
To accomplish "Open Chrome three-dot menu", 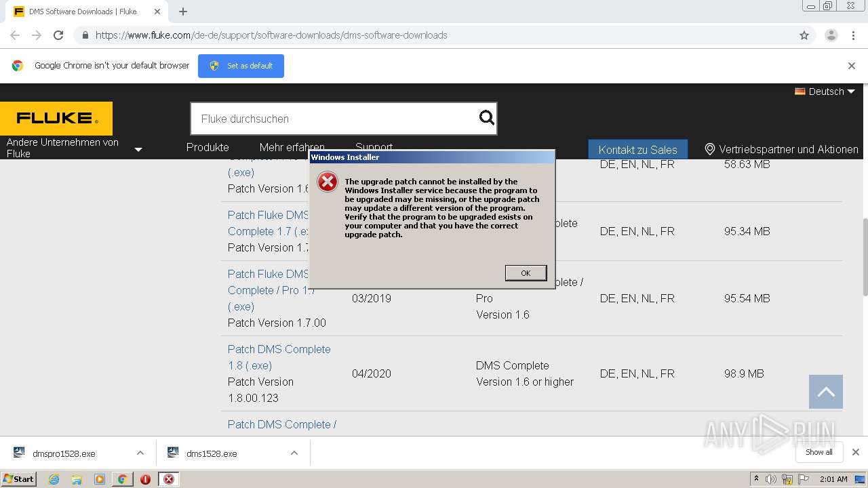I will click(854, 35).
